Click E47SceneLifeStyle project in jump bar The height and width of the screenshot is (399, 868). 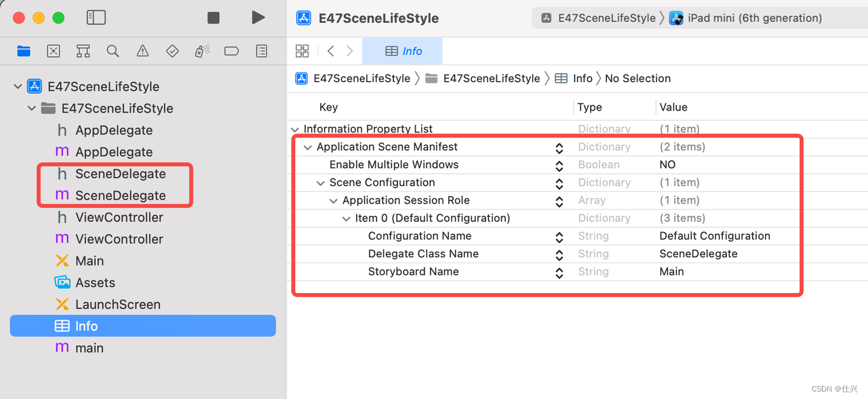pos(353,78)
